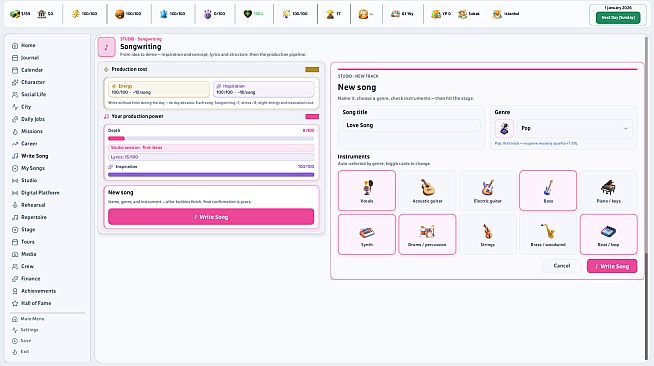Click the Hall of Fame star icon in sidebar
654x366 pixels.
pos(15,303)
